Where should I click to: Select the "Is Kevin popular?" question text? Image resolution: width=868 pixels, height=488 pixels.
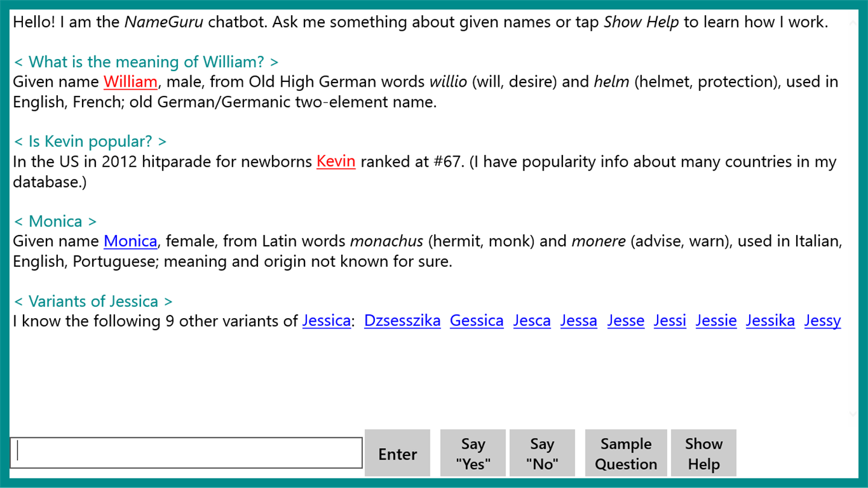[90, 142]
